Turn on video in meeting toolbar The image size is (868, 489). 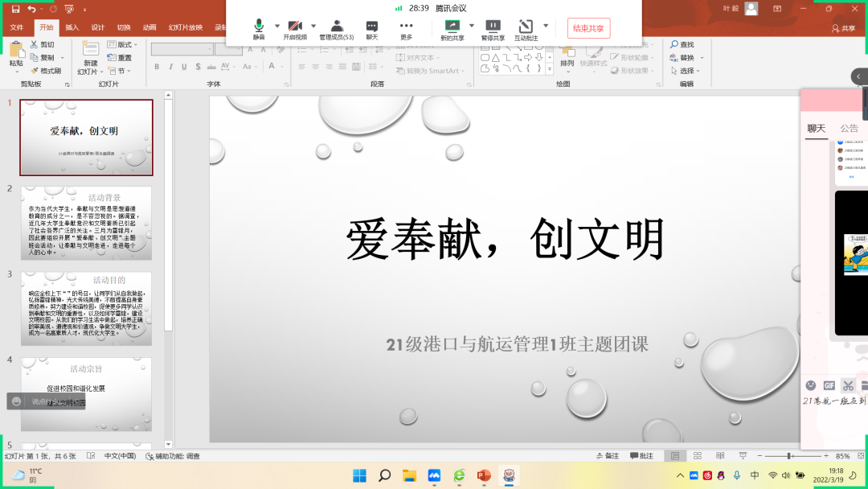pyautogui.click(x=295, y=27)
